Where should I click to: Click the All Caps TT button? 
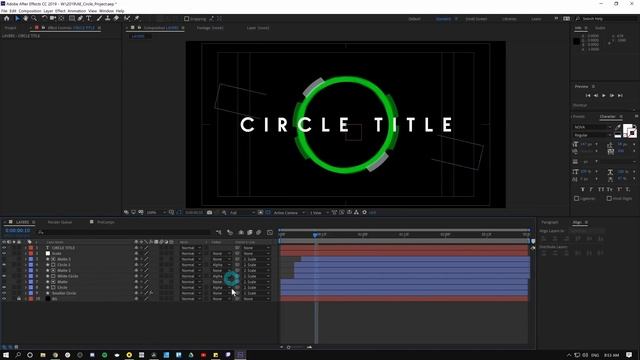coord(601,189)
